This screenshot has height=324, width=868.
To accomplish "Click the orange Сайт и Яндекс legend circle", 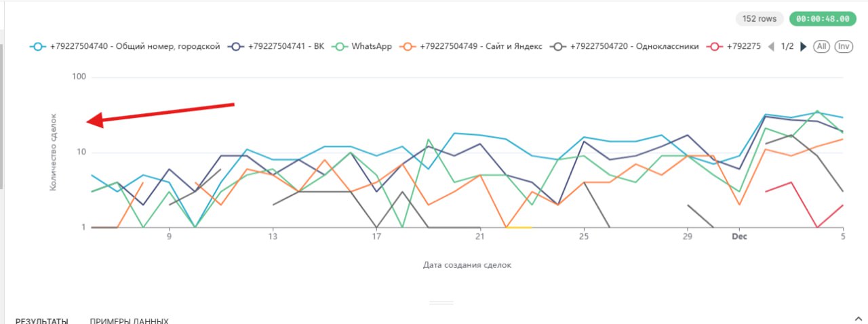I will click(408, 46).
